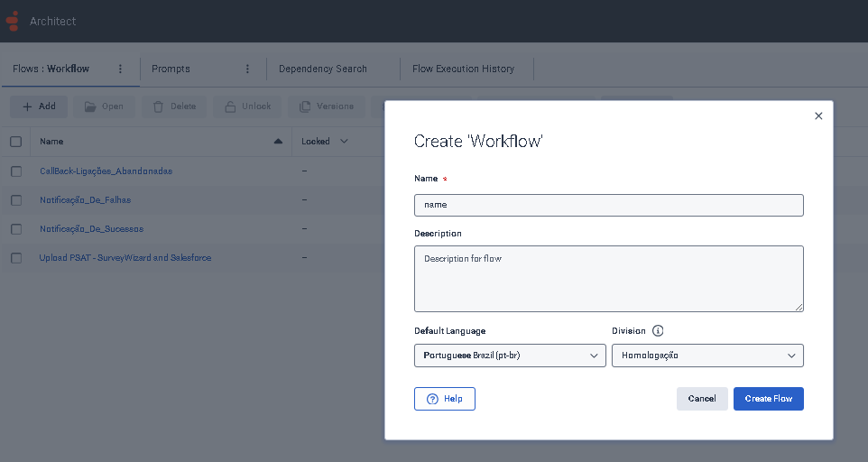
Task: Click the Versions toolbar button
Action: tap(326, 106)
